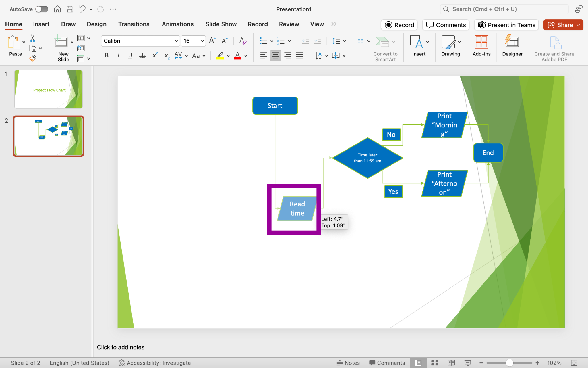Align text left
Screen dimensions: 588x368
pos(263,55)
